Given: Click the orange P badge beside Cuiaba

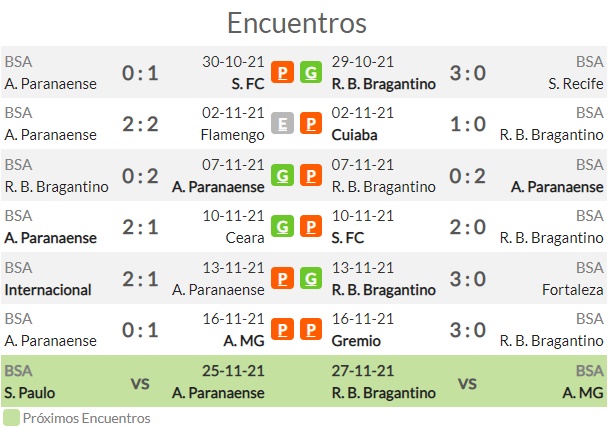Looking at the screenshot, I should [x=311, y=123].
